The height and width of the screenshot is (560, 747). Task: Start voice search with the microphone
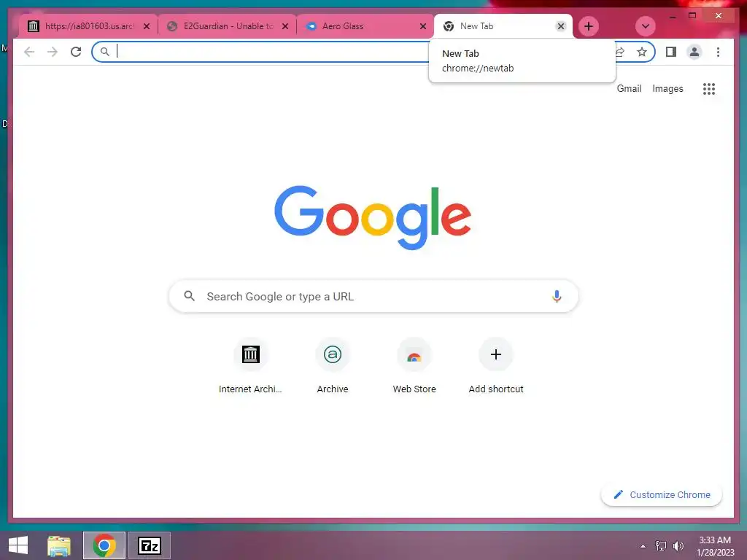click(557, 296)
